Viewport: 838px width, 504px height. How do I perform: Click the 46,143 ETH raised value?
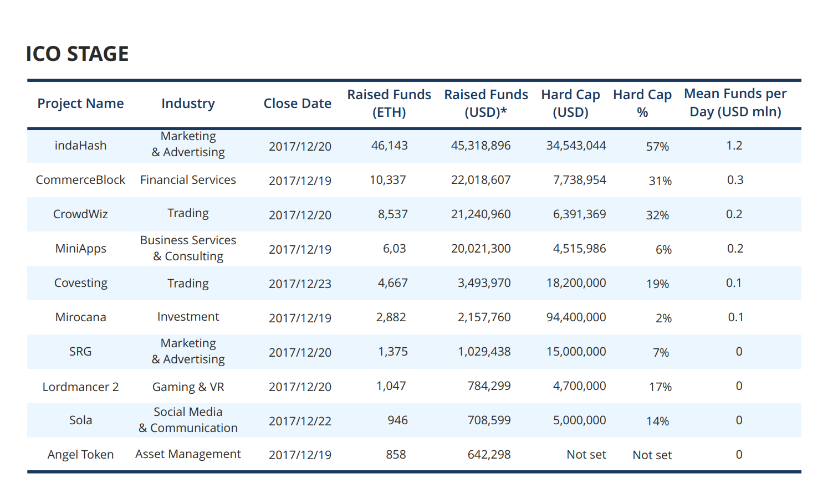pyautogui.click(x=390, y=146)
